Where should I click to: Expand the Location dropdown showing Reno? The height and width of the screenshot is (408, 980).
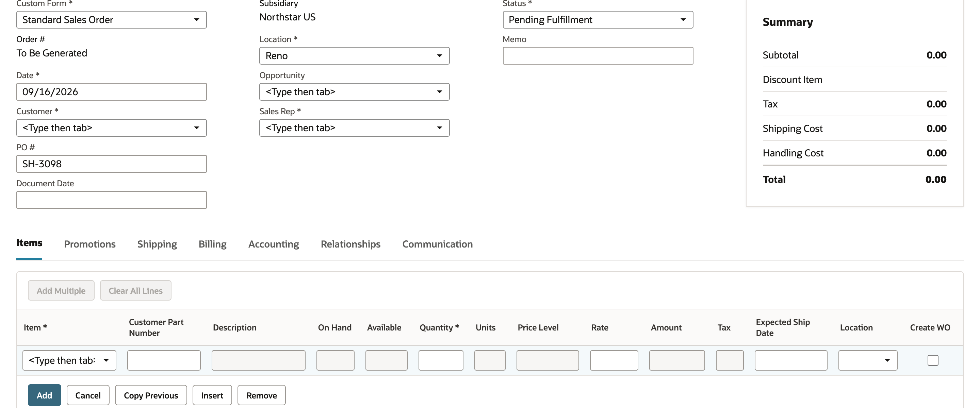(x=354, y=56)
